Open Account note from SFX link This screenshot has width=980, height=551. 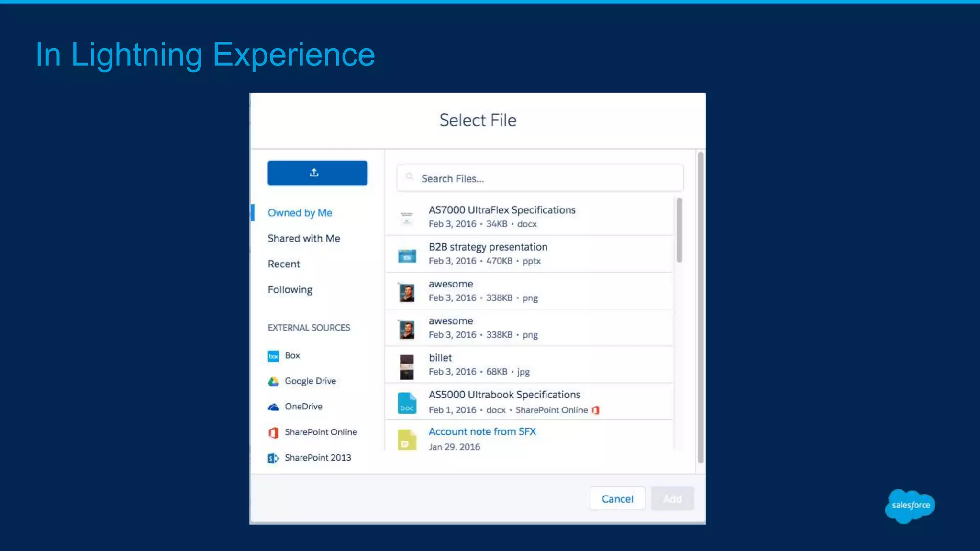coord(482,431)
